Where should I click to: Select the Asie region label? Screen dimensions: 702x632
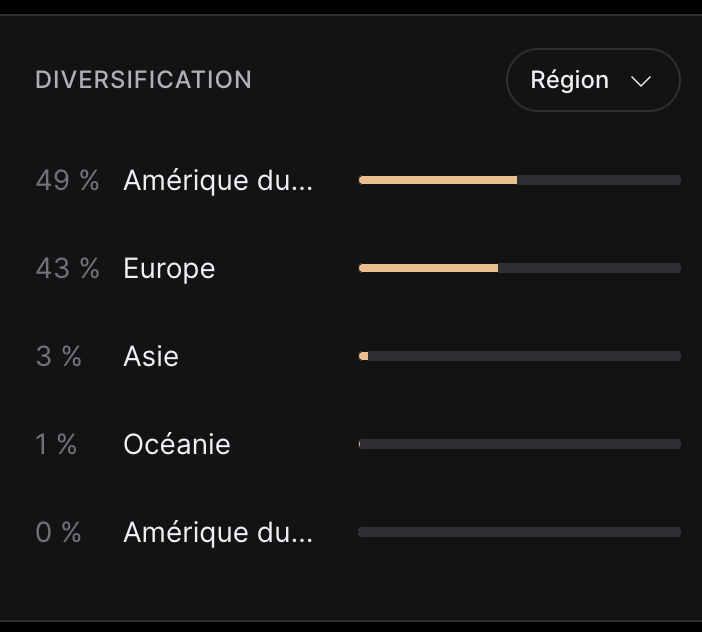click(x=151, y=356)
